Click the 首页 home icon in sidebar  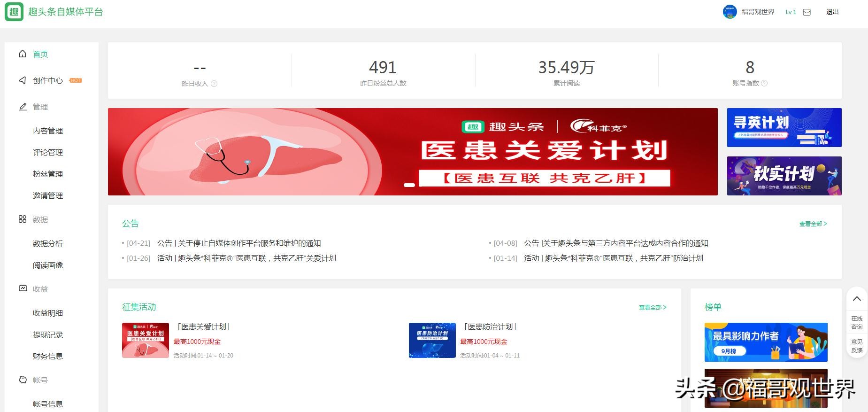(x=23, y=54)
